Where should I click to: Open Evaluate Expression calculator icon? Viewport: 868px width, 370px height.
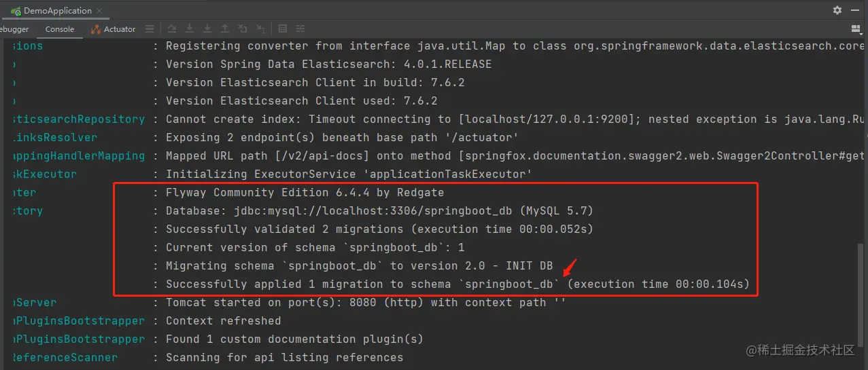[x=283, y=29]
